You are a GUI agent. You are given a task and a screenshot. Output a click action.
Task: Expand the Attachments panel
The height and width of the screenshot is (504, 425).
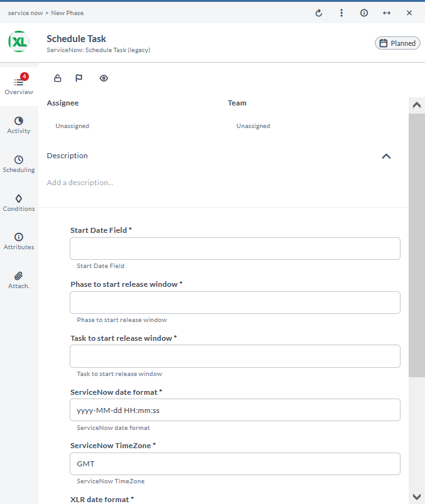[x=19, y=280]
